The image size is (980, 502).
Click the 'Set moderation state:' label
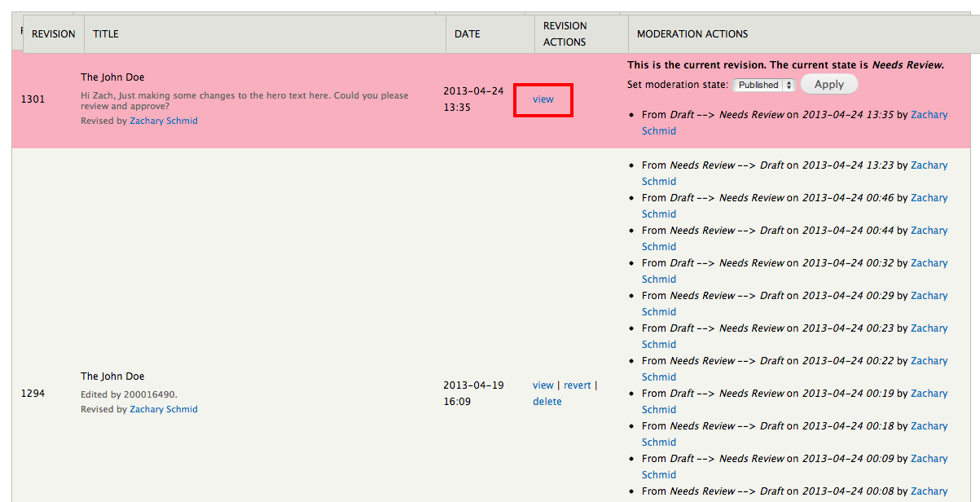pyautogui.click(x=678, y=85)
